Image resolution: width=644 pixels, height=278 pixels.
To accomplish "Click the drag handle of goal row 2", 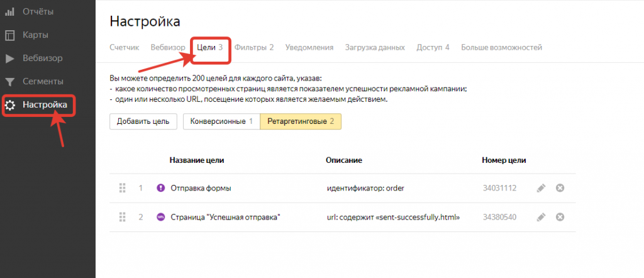I will coord(122,217).
